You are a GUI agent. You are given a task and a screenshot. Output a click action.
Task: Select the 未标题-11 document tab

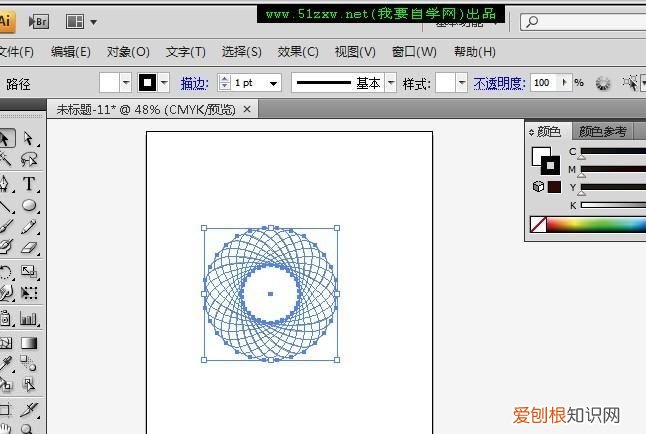[x=146, y=110]
